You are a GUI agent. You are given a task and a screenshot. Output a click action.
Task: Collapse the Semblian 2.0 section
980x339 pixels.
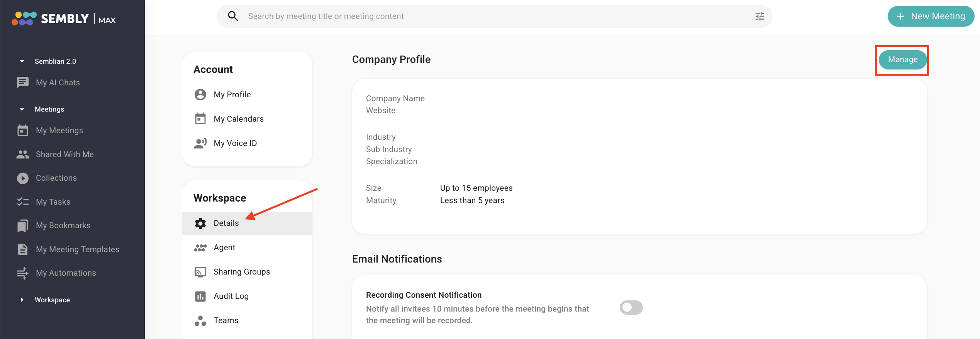click(22, 61)
